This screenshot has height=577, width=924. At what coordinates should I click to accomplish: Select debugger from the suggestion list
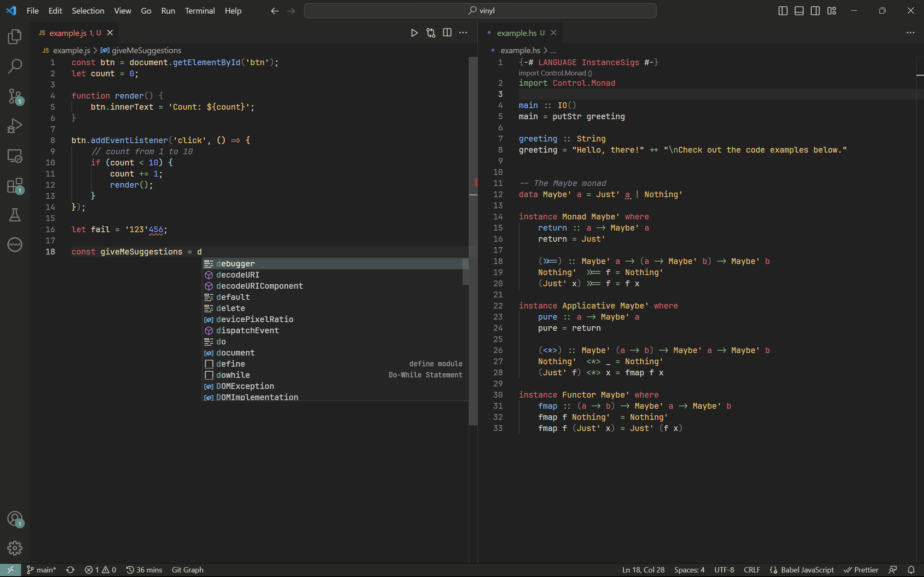(235, 263)
